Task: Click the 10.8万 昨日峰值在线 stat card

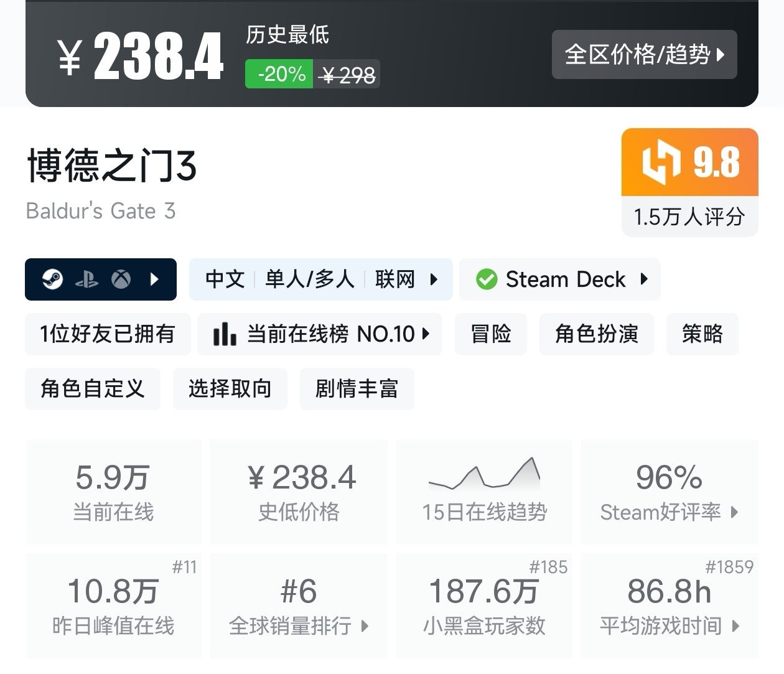Action: click(113, 606)
